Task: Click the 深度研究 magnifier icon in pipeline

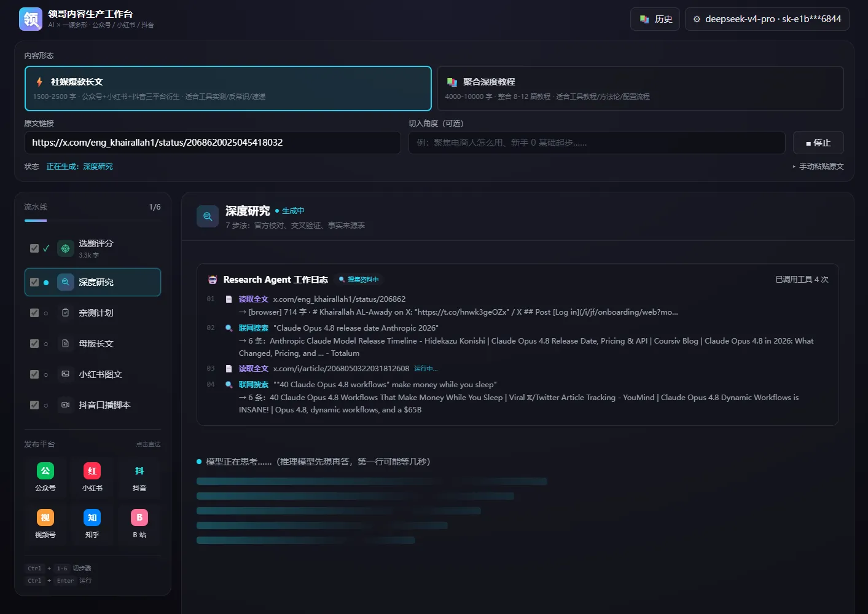Action: click(65, 282)
